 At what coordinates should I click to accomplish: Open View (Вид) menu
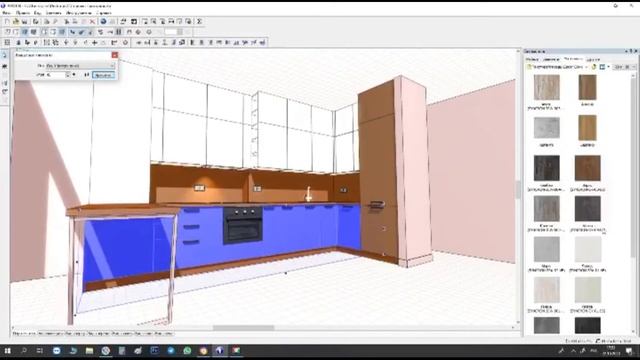(38, 13)
